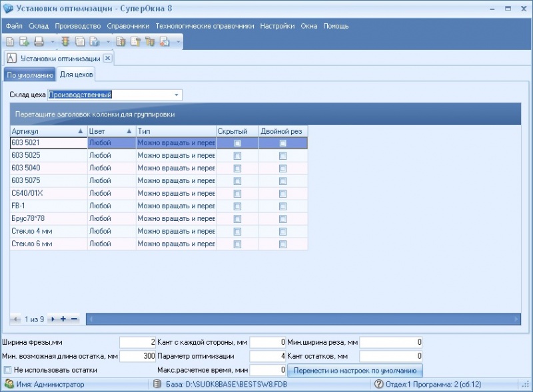The width and height of the screenshot is (533, 392).
Task: Close the Установки оптимизации document tab
Action: (x=107, y=58)
